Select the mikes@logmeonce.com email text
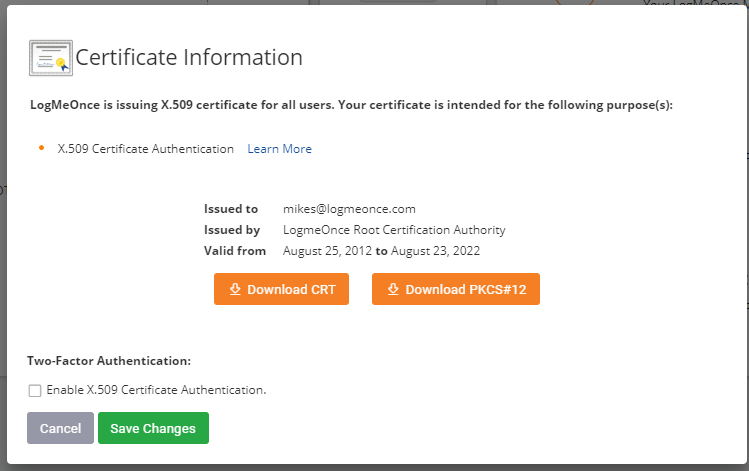The height and width of the screenshot is (471, 749). click(349, 209)
